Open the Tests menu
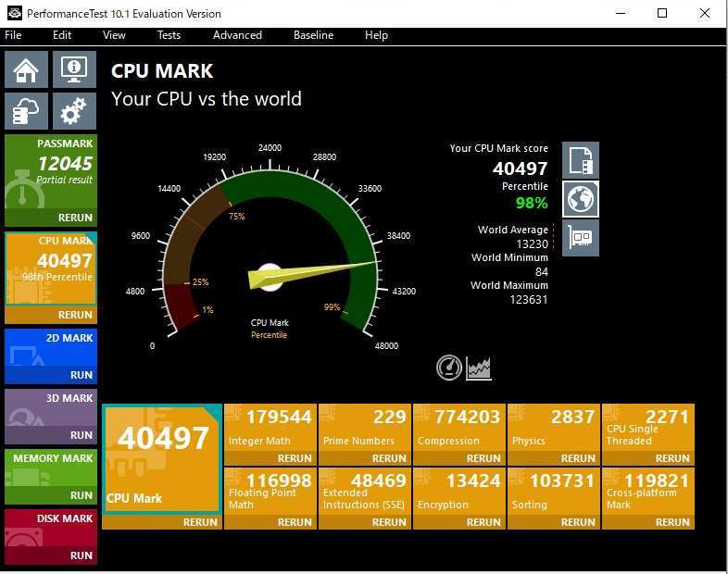728x574 pixels. (169, 35)
